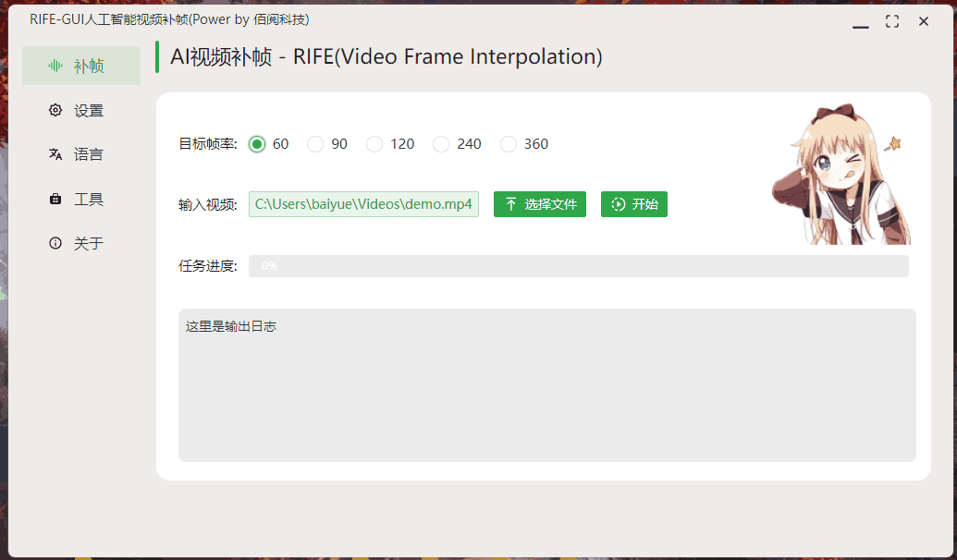Select 120 as target frame rate

[374, 144]
